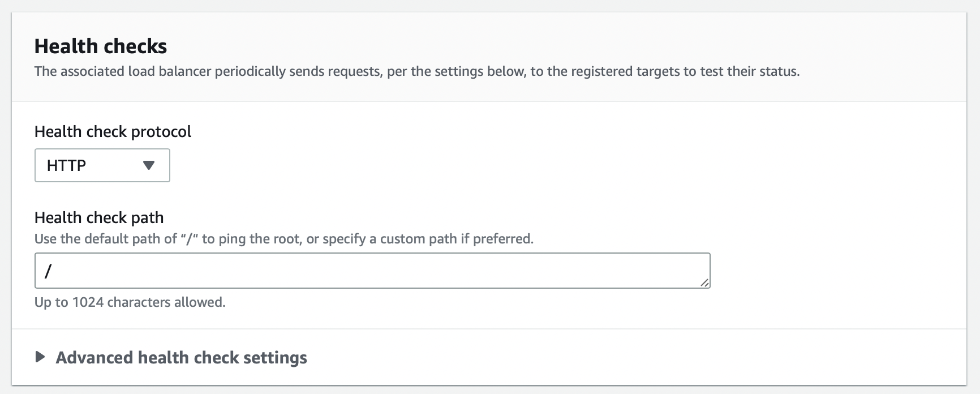Click the word "settings" in the Advanced expander title
Screen dimensions: 980x394
click(275, 358)
